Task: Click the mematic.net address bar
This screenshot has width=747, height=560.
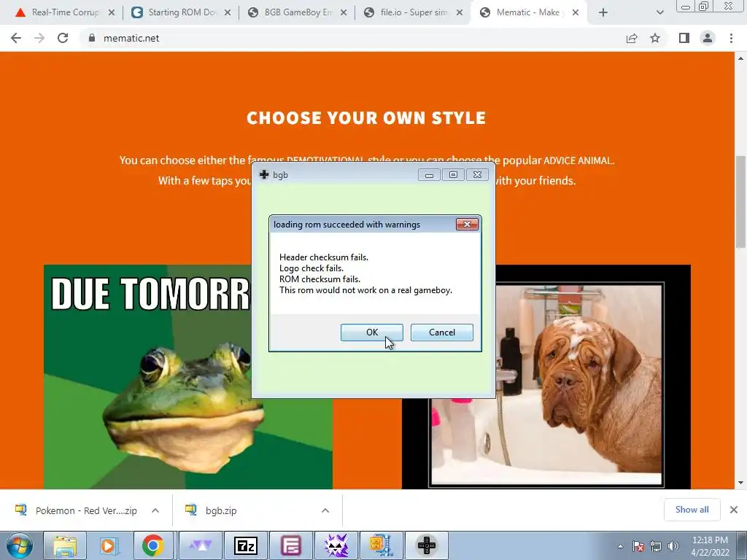Action: pos(352,38)
